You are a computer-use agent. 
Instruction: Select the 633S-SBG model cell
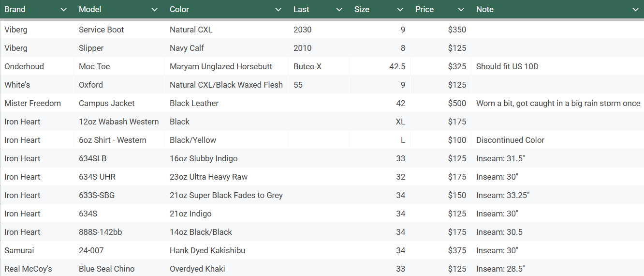pyautogui.click(x=119, y=195)
